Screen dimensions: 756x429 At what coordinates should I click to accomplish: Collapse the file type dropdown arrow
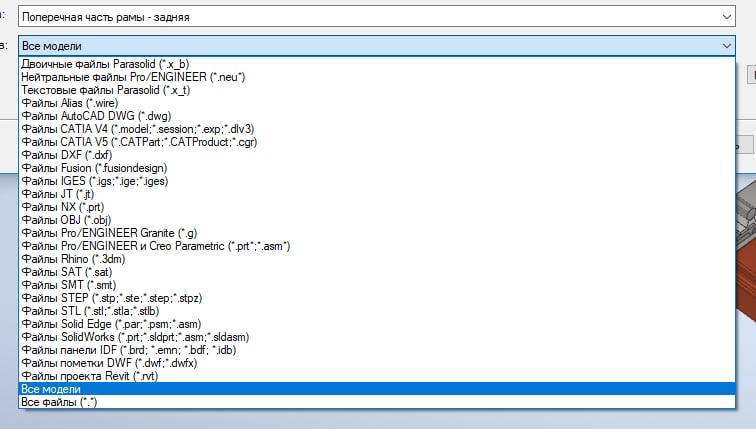pos(726,46)
